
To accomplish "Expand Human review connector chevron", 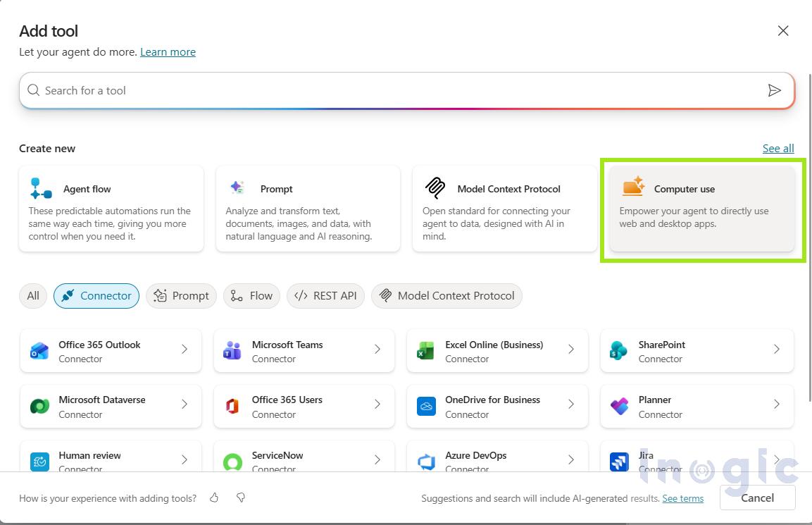I will 185,459.
